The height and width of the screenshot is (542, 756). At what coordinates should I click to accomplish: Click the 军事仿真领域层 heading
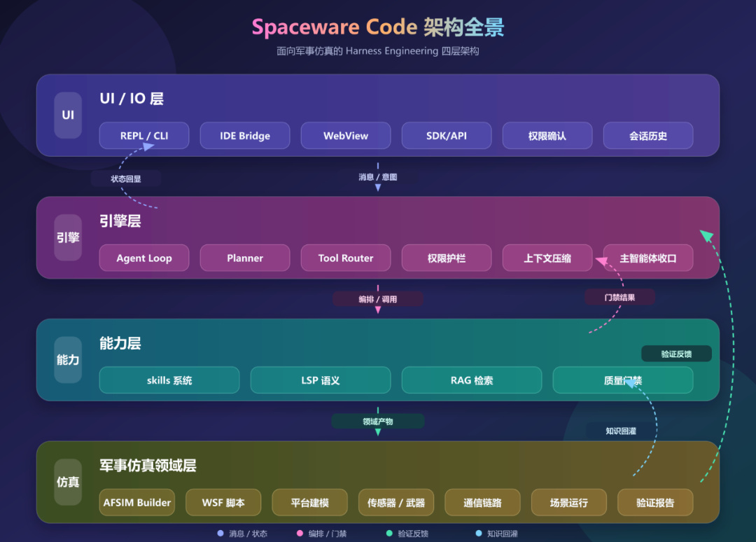click(148, 466)
